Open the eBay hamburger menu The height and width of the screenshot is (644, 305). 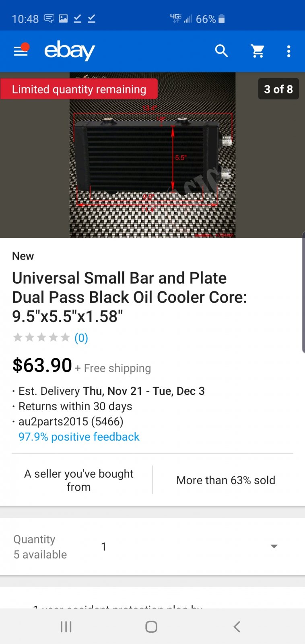pyautogui.click(x=21, y=51)
